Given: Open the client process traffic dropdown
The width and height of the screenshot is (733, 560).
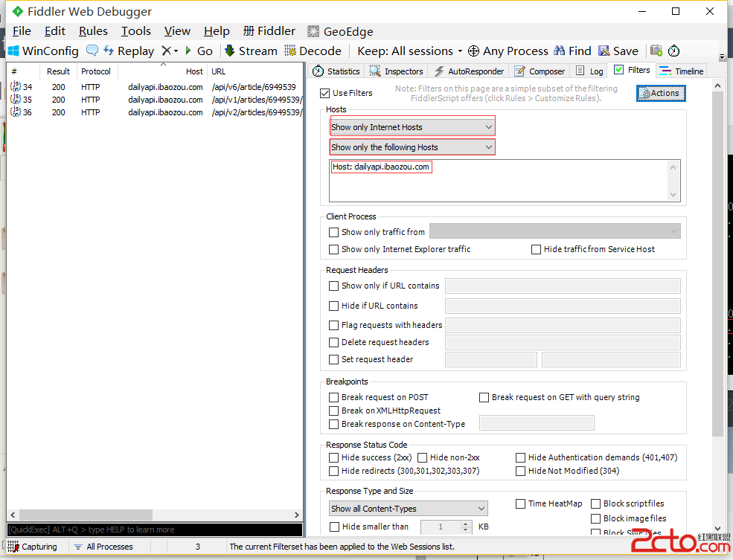Looking at the screenshot, I should [555, 231].
